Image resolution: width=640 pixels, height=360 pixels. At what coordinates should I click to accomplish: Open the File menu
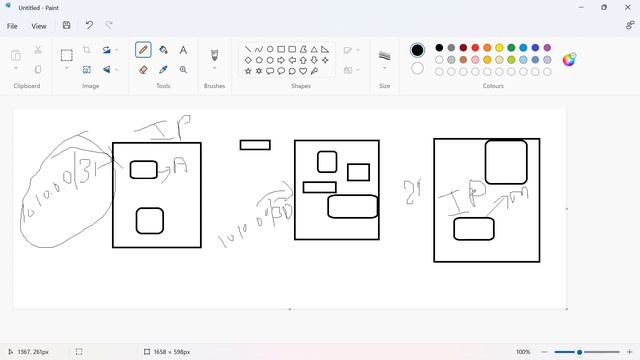12,26
